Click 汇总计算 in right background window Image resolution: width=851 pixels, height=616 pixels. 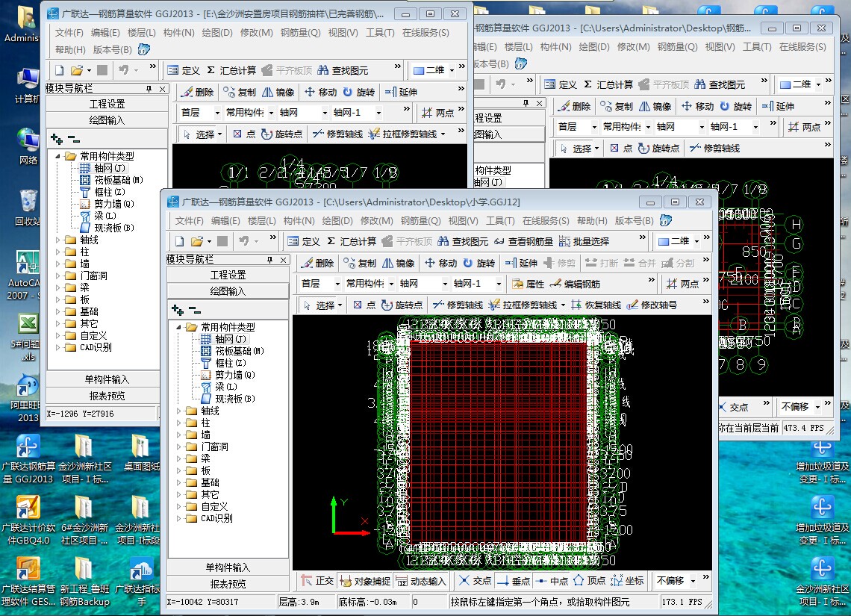pos(609,84)
